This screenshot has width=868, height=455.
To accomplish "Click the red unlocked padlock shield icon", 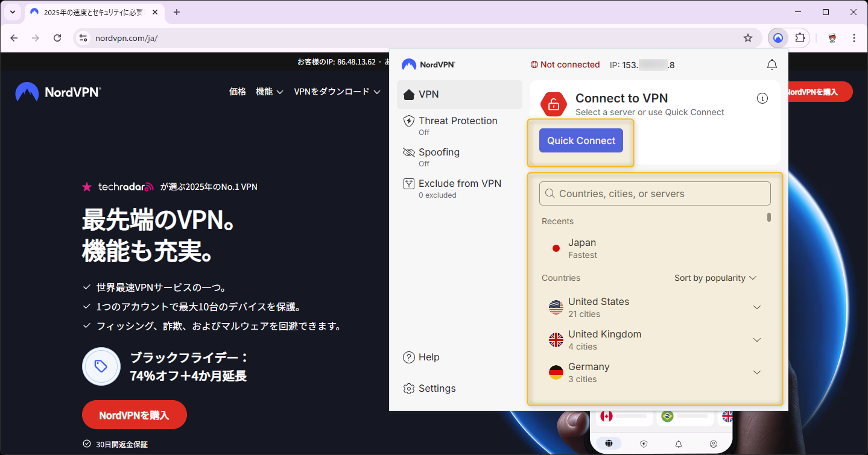I will click(x=553, y=104).
